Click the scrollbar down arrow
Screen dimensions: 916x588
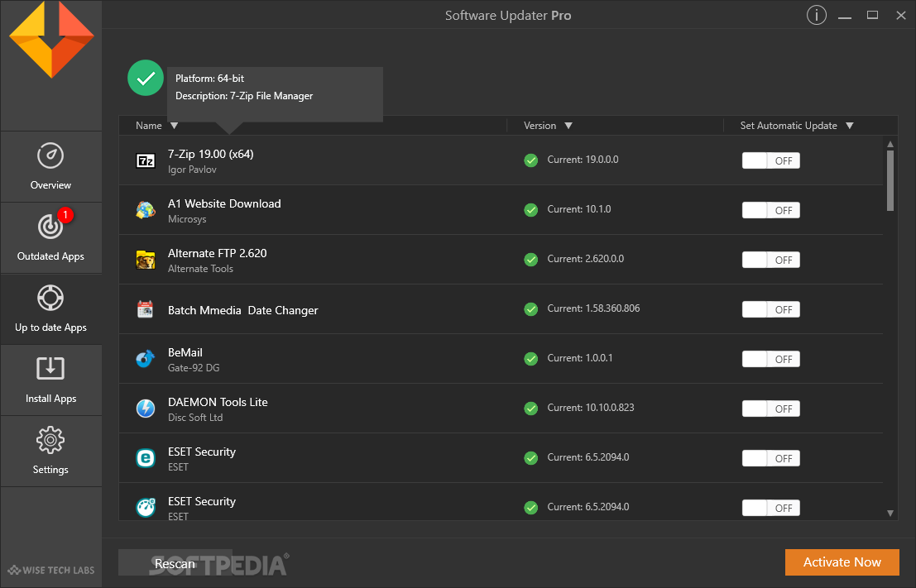[x=890, y=514]
